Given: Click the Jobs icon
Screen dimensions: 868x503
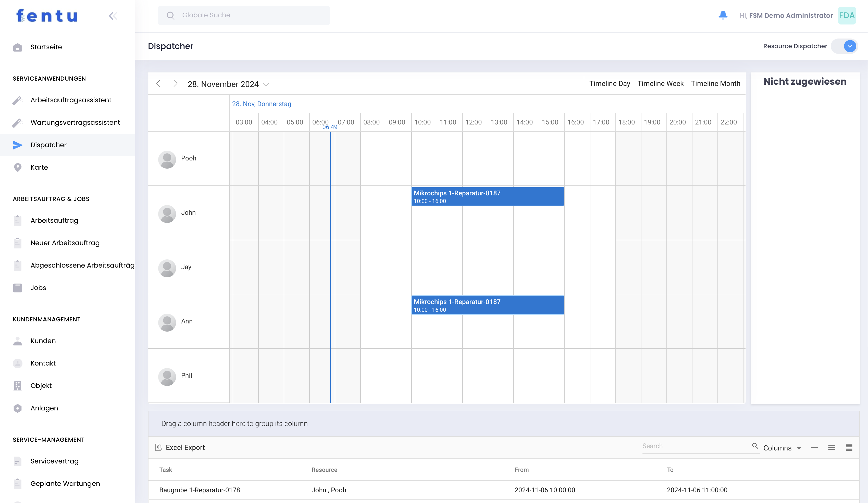Looking at the screenshot, I should [x=18, y=288].
